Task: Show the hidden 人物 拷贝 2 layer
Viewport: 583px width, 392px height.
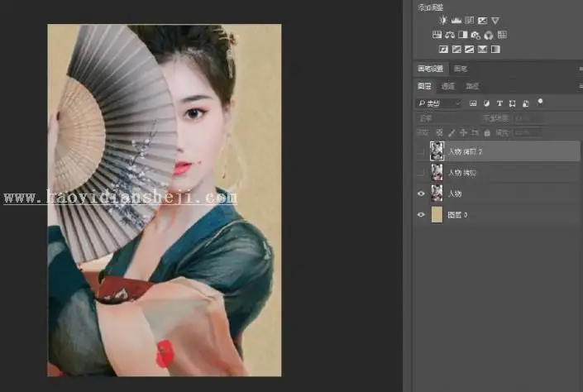Action: [421, 151]
